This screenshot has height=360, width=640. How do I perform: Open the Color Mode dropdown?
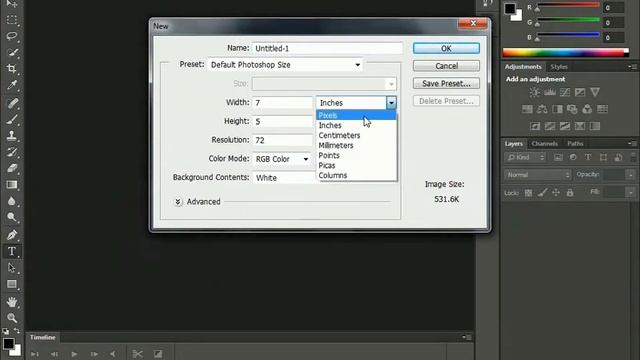(282, 159)
